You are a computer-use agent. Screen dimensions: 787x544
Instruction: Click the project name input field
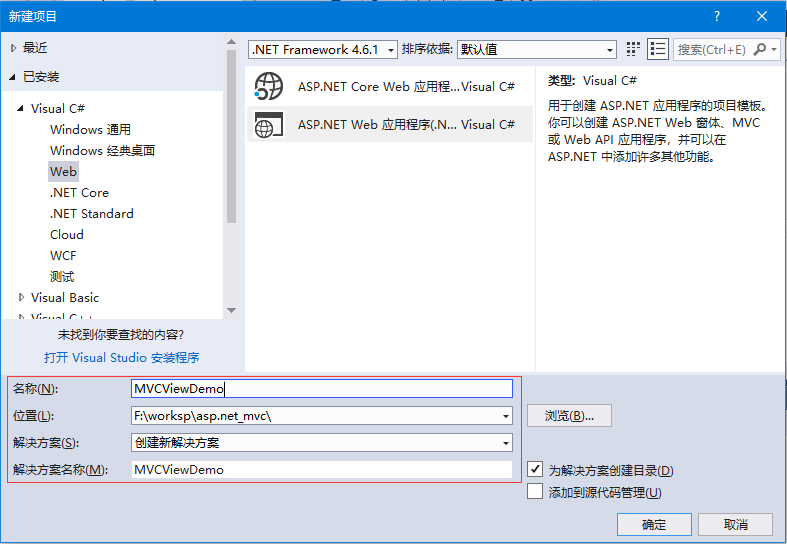click(321, 389)
